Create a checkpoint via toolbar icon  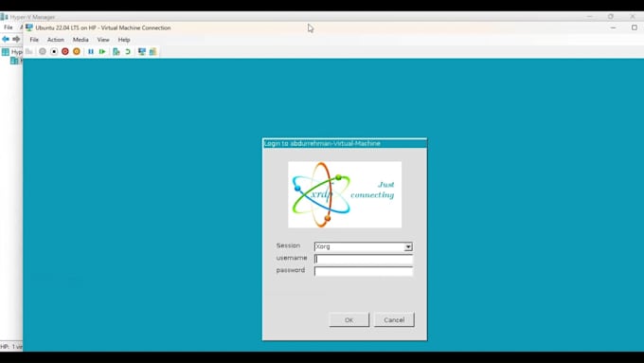[116, 52]
